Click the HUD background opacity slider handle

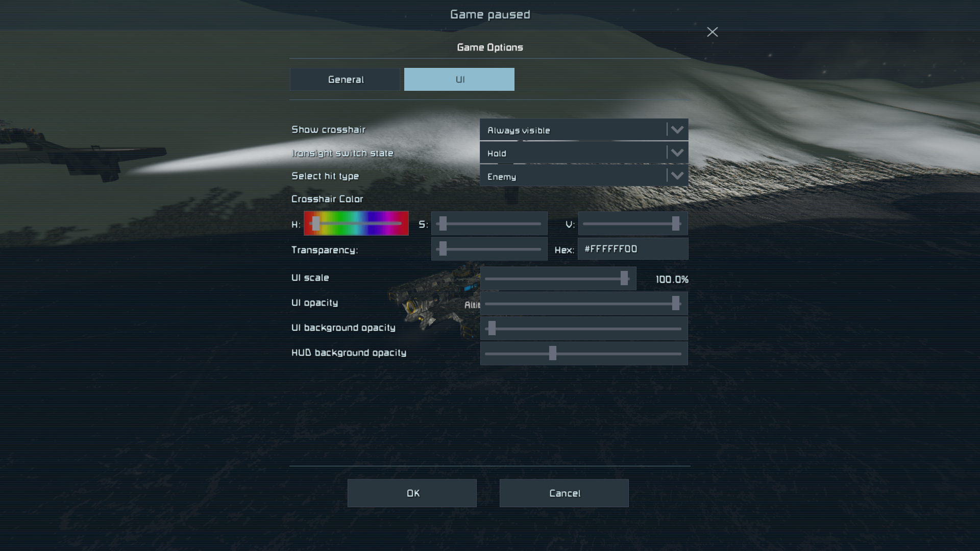552,353
